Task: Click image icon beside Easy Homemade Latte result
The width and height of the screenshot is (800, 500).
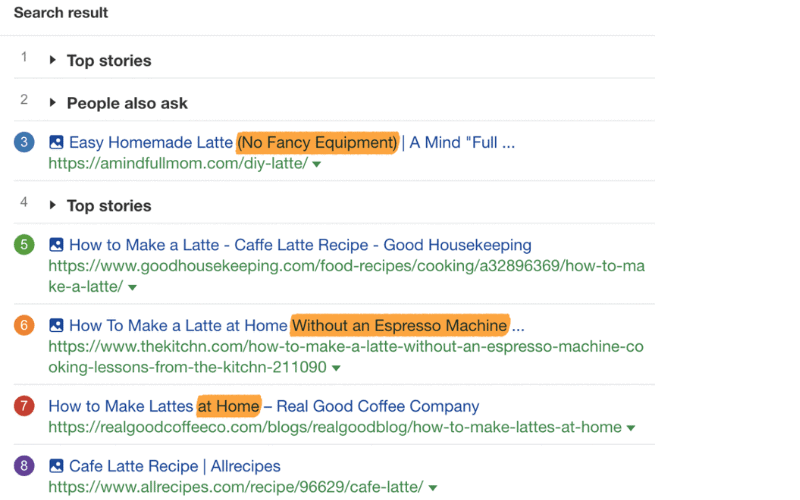Action: pos(56,142)
